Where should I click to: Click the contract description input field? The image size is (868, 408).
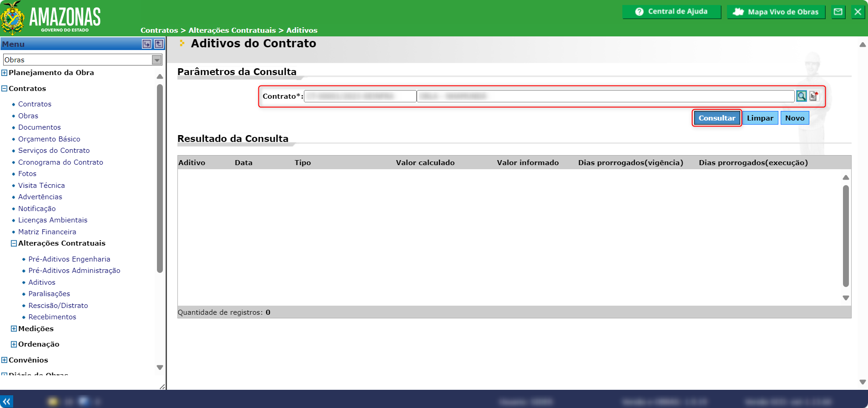point(606,96)
